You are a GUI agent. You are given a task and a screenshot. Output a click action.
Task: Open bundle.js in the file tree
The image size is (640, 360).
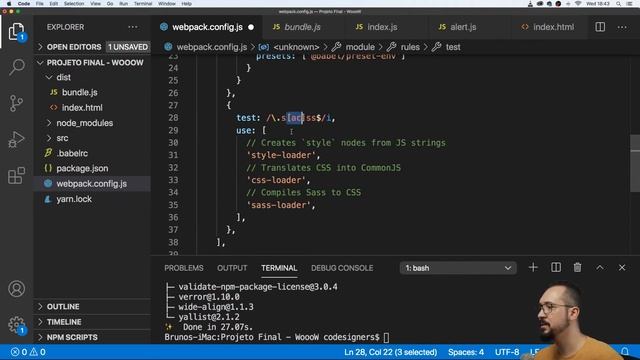click(92, 93)
